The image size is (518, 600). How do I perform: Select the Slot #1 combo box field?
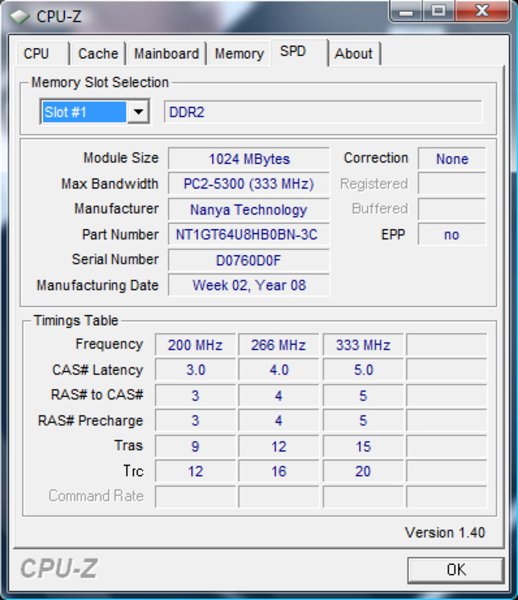(x=94, y=112)
